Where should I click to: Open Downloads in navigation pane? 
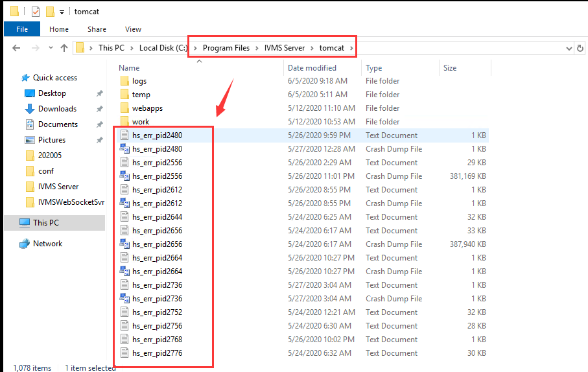pyautogui.click(x=58, y=109)
